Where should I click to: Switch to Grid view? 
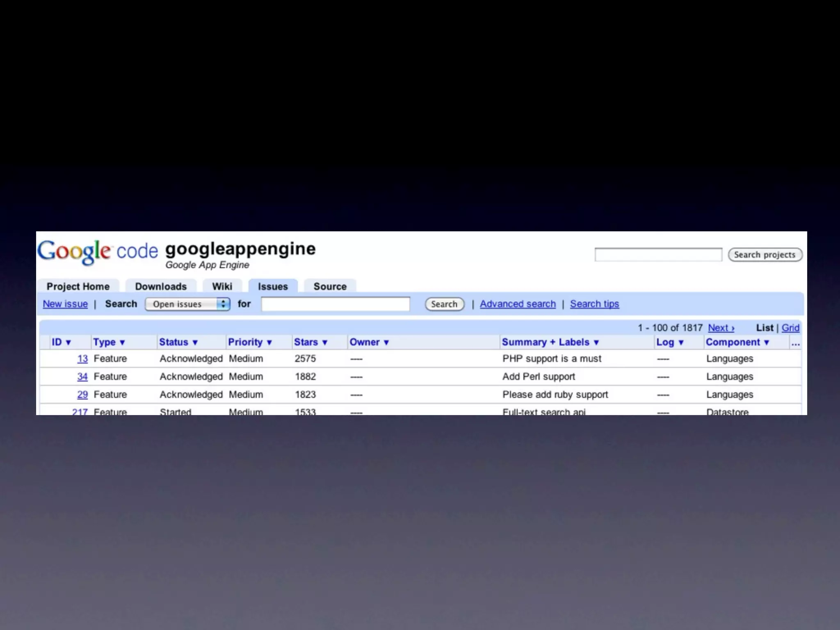[x=790, y=328]
